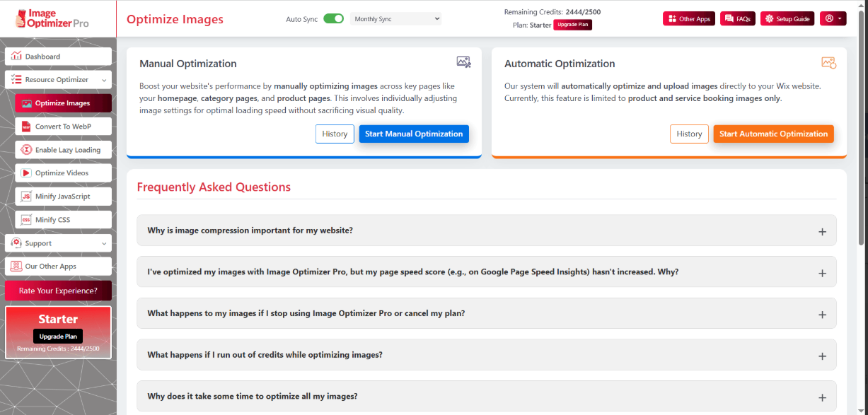Viewport: 868px width, 415px height.
Task: Click Upgrade Plan in Starter sidebar card
Action: pyautogui.click(x=58, y=337)
